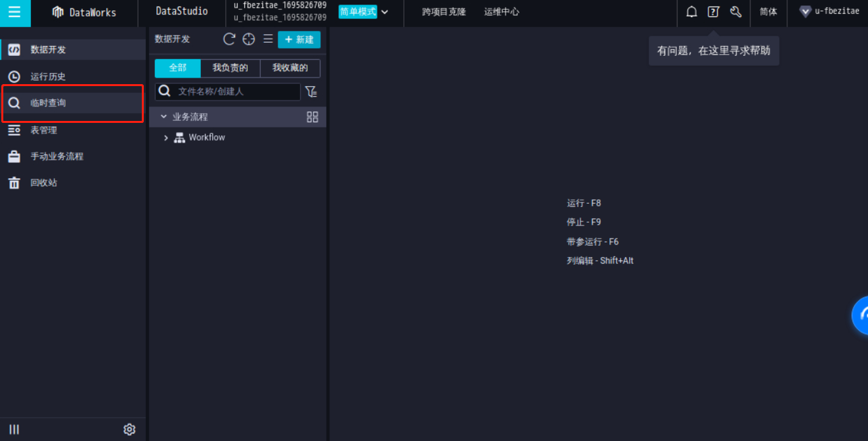Expand the Workflow tree node
This screenshot has height=441, width=868.
165,137
